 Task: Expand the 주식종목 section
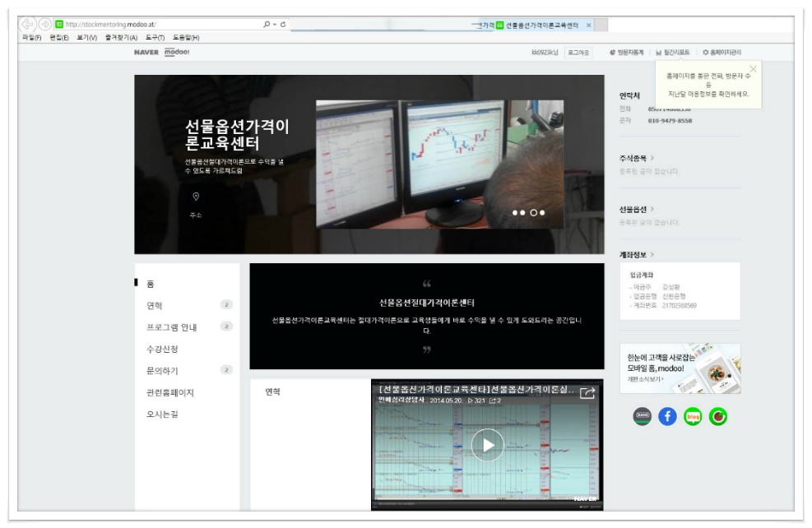(x=637, y=157)
